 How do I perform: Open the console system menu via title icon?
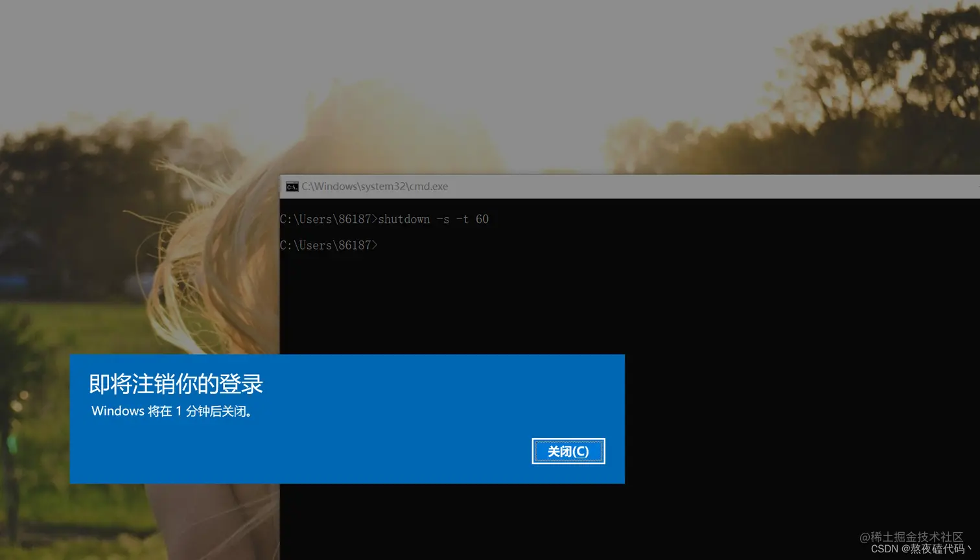tap(291, 186)
